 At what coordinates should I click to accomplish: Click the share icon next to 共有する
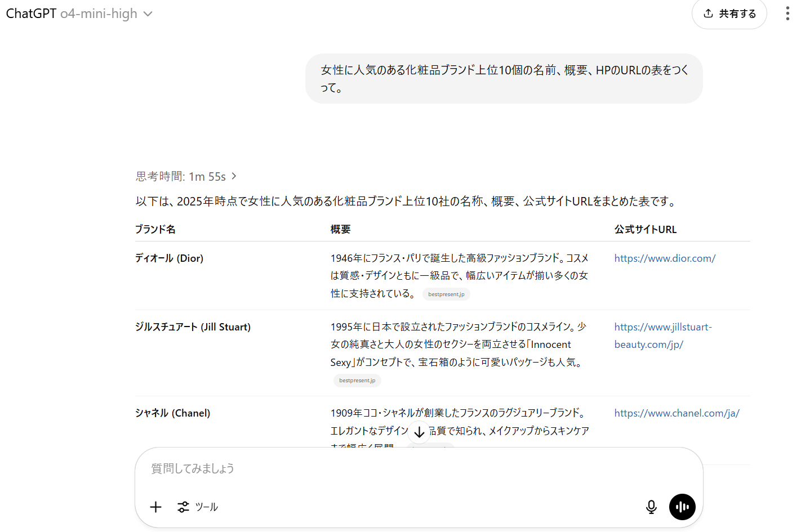[x=707, y=14]
